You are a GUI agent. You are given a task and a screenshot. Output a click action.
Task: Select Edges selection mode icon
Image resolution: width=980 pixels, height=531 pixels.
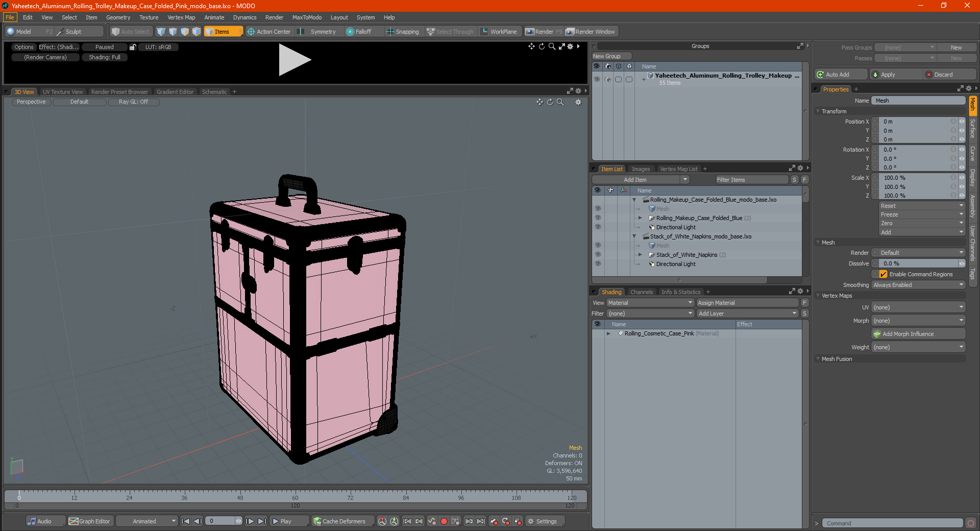tap(173, 32)
